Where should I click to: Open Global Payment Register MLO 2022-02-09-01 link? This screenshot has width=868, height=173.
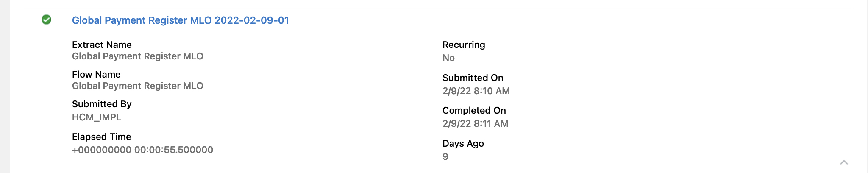[180, 20]
